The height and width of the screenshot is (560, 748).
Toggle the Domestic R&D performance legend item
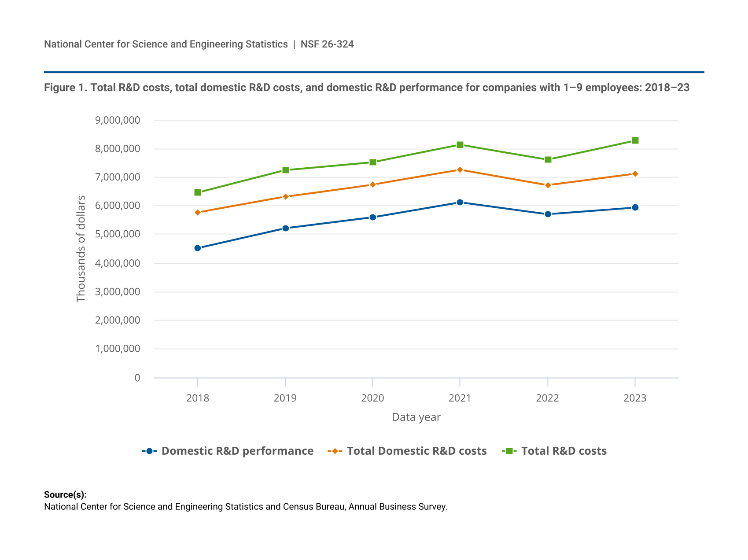[x=228, y=451]
